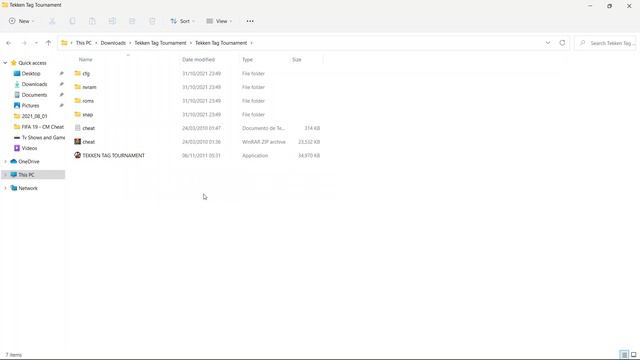
Task: Sort by the Name column header
Action: tap(85, 60)
